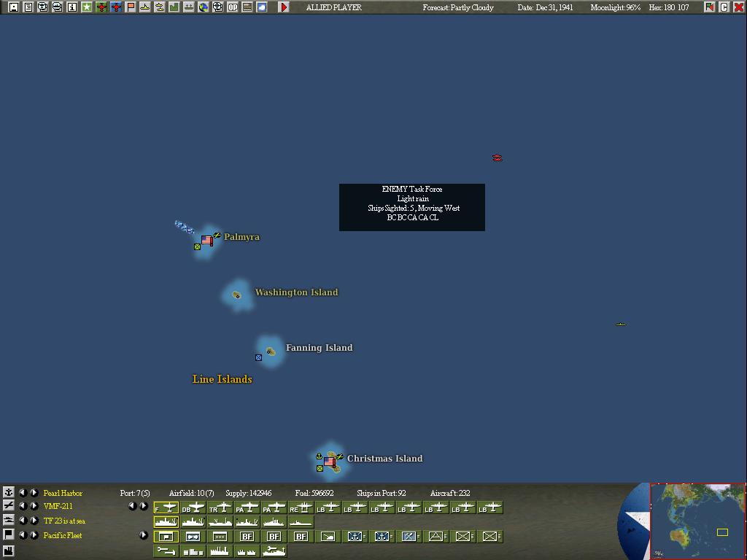Viewport: 747px width, 560px height.
Task: Select the red enemy task force marker
Action: 497,157
